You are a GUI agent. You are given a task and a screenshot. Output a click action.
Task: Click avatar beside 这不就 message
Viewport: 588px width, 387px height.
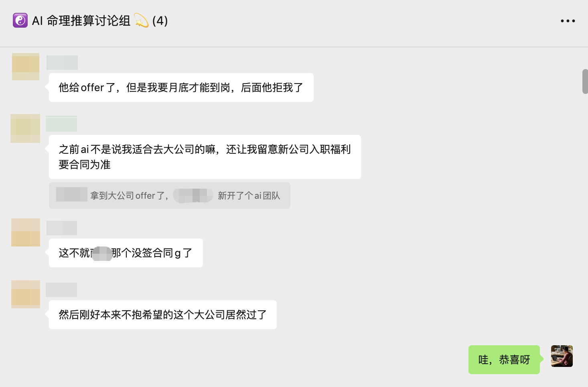(x=26, y=232)
